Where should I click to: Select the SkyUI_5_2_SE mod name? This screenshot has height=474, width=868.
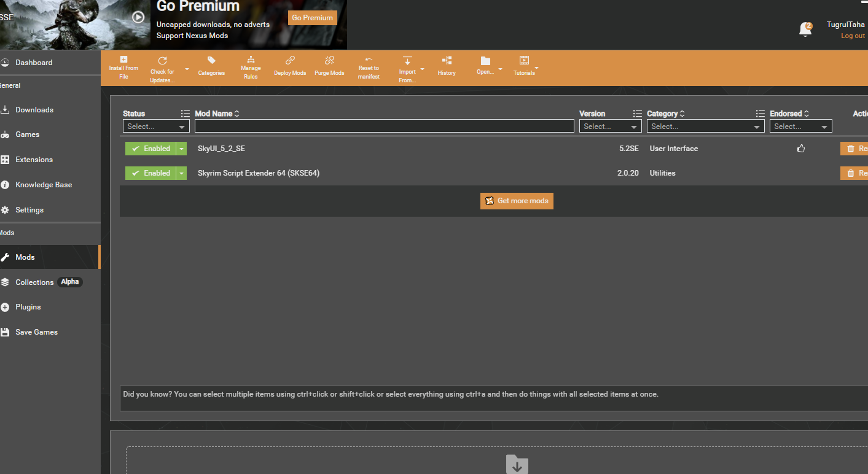tap(221, 149)
